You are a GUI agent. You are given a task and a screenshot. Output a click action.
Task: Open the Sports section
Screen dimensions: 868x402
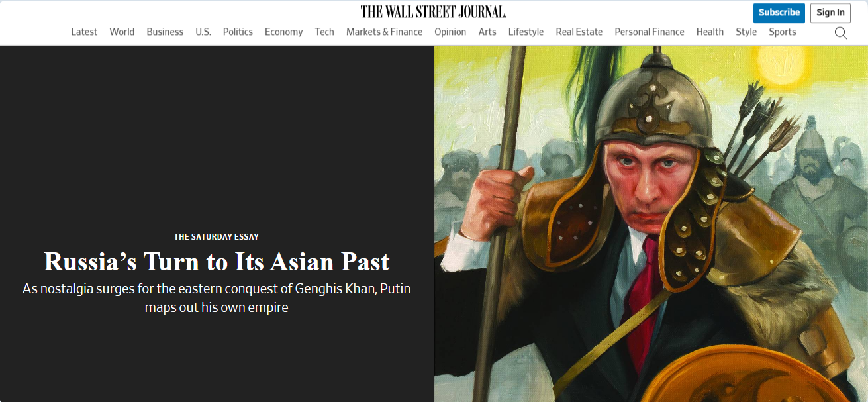[783, 32]
